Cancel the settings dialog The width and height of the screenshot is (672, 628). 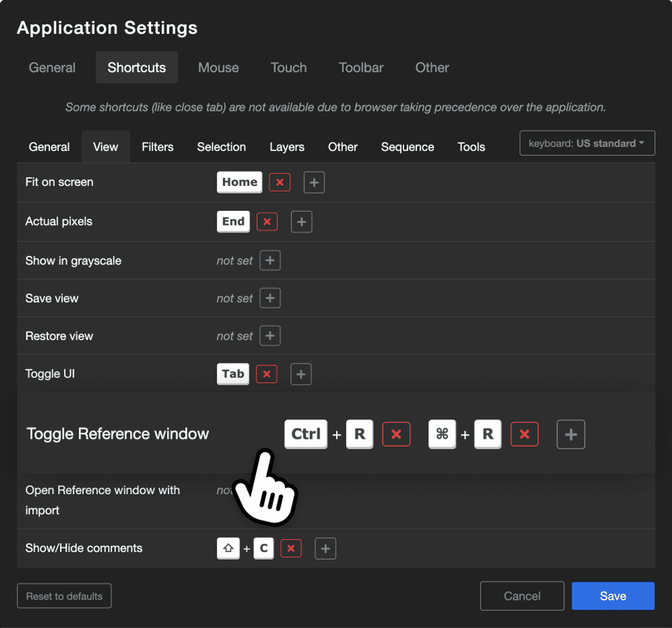click(x=521, y=596)
